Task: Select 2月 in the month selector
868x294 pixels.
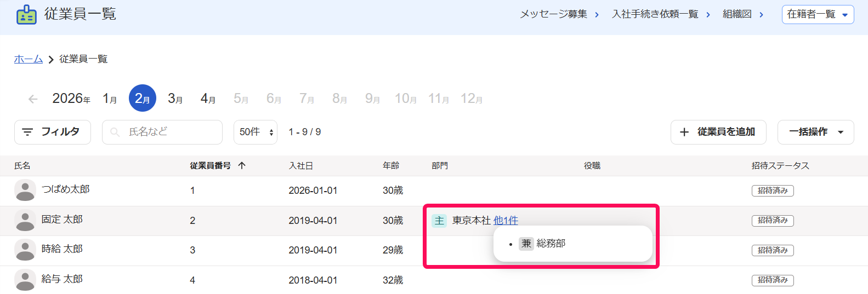Action: pos(143,98)
